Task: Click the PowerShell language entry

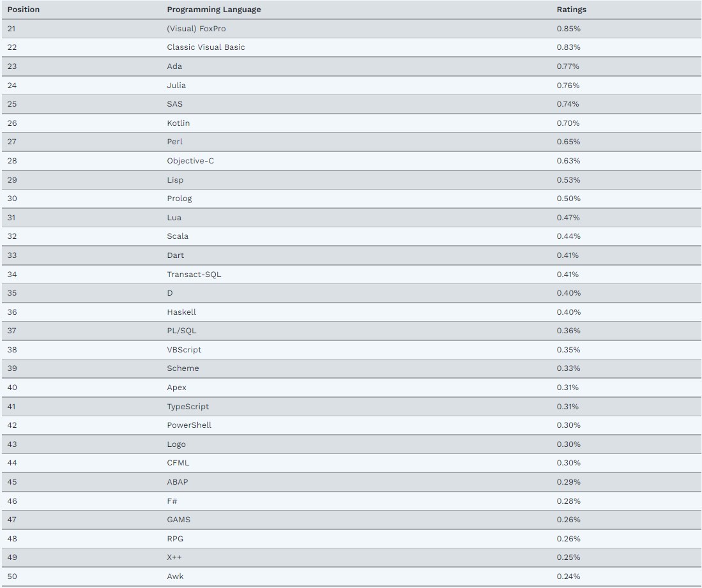Action: point(189,425)
